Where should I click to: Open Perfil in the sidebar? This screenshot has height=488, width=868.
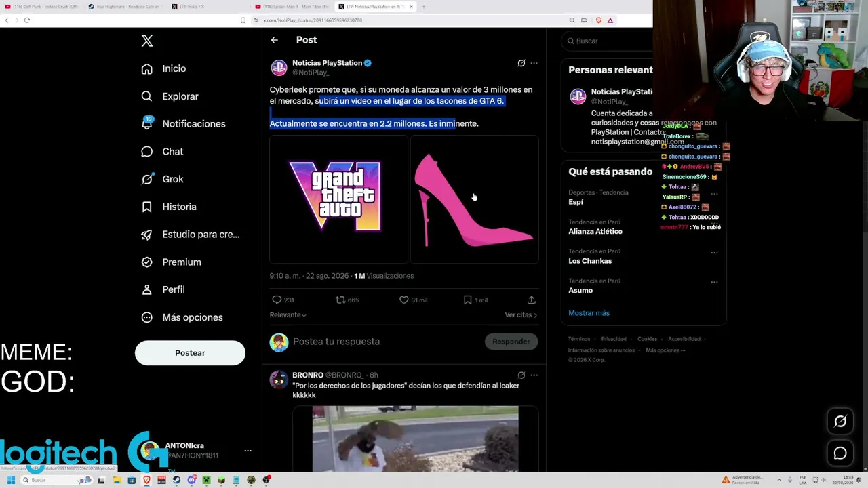coord(163,289)
